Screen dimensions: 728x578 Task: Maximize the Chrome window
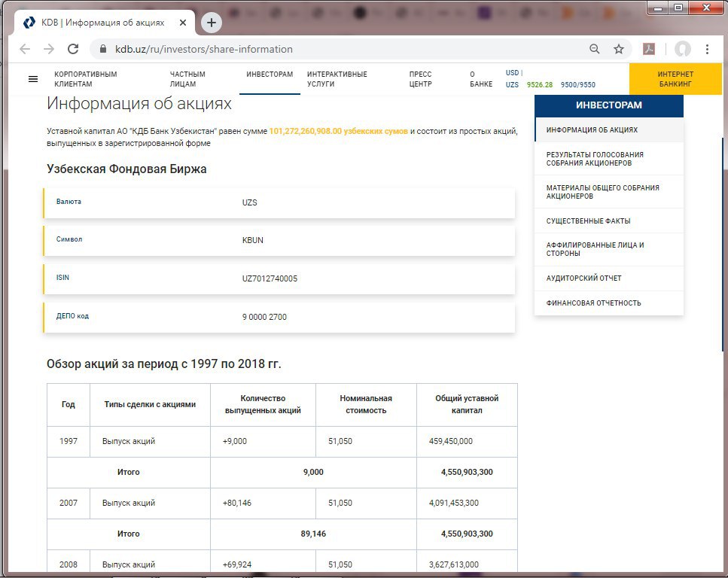pyautogui.click(x=678, y=8)
